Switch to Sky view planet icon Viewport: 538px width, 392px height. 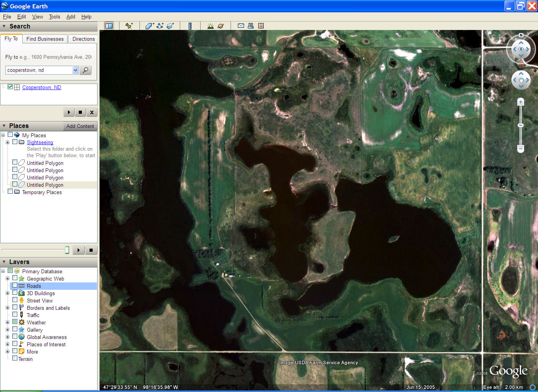221,26
